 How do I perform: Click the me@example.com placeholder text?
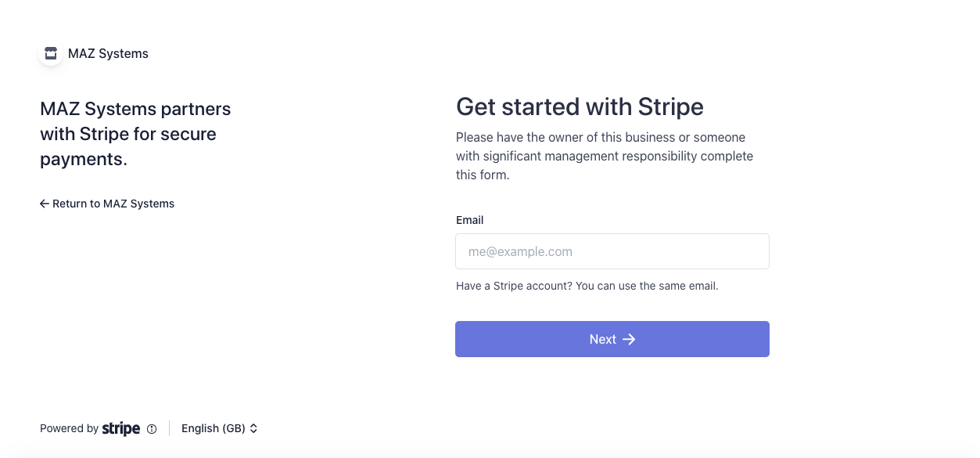(520, 251)
